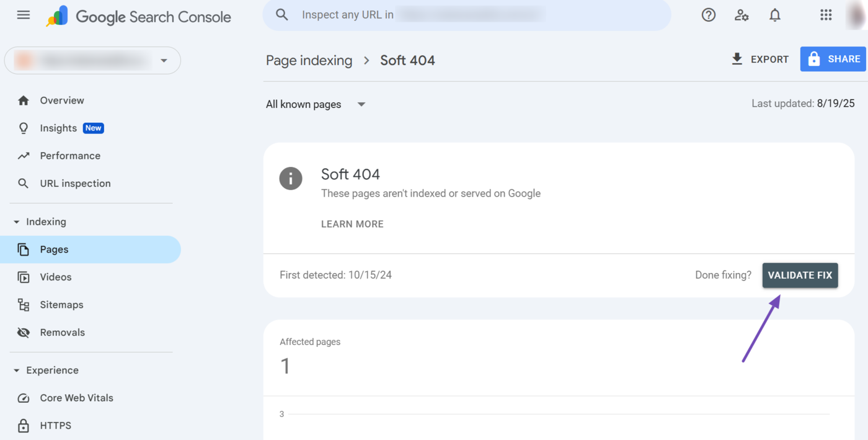Viewport: 868px width, 440px height.
Task: Click the Overview home icon
Action: (x=24, y=101)
